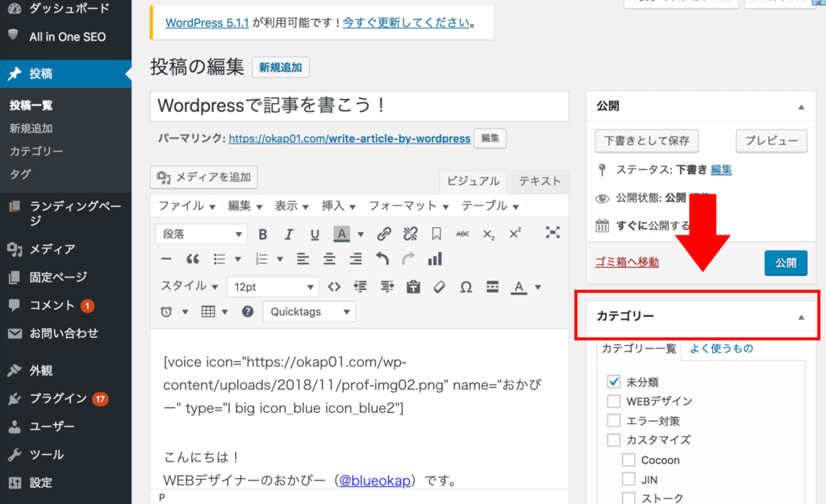Click the remove link icon

(411, 233)
